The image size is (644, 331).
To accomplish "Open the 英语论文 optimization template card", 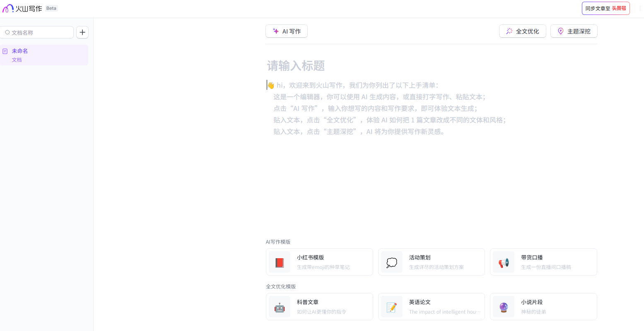I will (431, 307).
